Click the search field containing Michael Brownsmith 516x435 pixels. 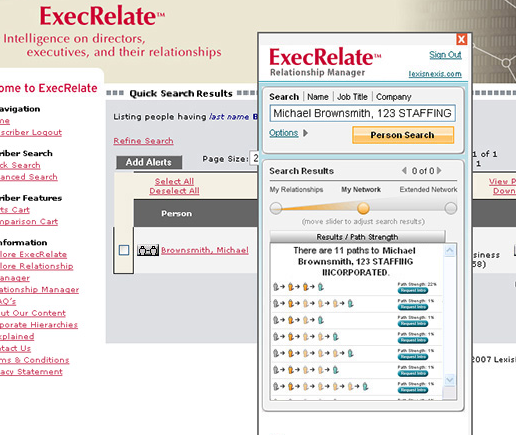click(362, 113)
